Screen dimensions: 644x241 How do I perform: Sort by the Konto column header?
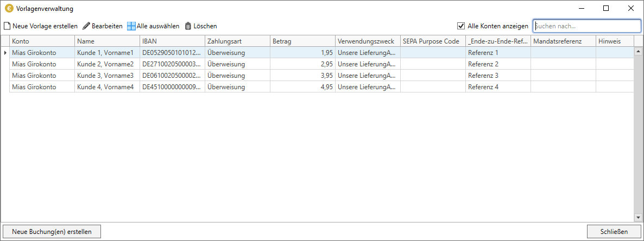42,41
